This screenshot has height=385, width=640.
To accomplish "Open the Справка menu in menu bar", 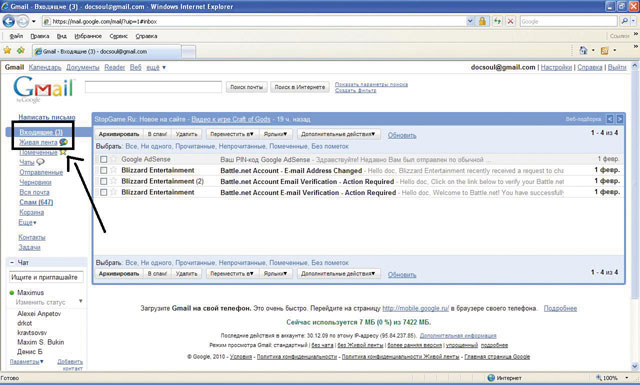I will 146,36.
